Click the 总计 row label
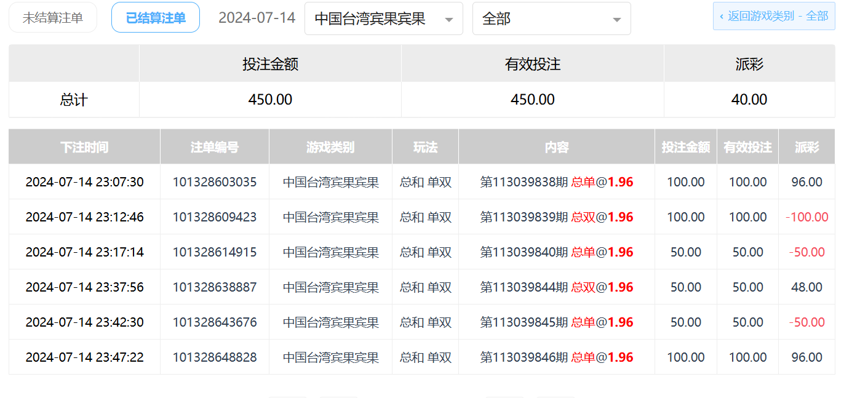The height and width of the screenshot is (398, 868). tap(74, 100)
